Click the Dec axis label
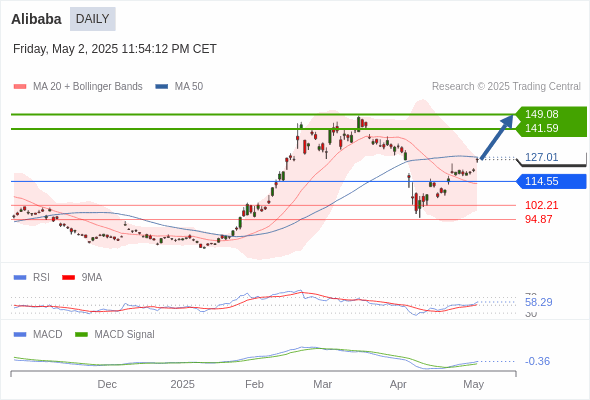 (x=107, y=385)
